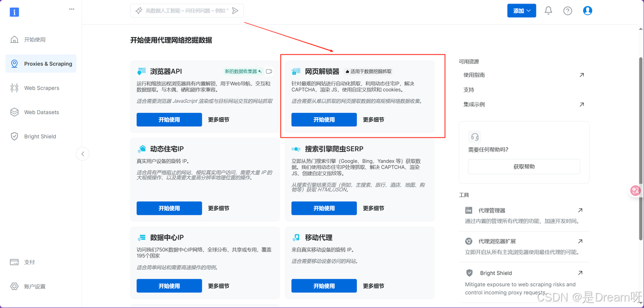The height and width of the screenshot is (308, 644).
Task: View 更多细节 for 搜索引擎爬虫SERP
Action: (x=374, y=208)
